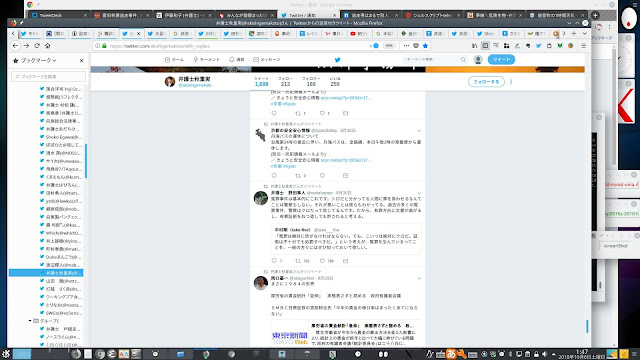Open a new Firefox tab with plus
The height and width of the screenshot is (360, 640).
point(574,33)
